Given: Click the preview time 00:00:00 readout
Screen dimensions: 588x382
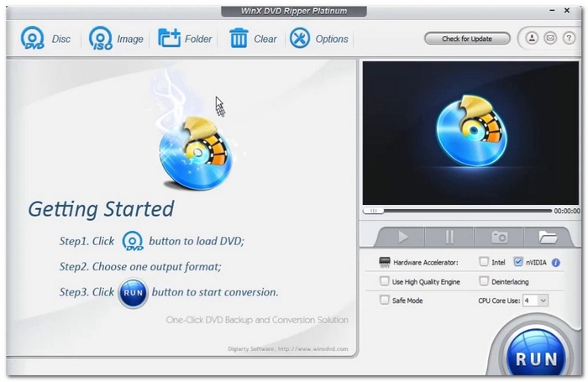Looking at the screenshot, I should click(567, 211).
